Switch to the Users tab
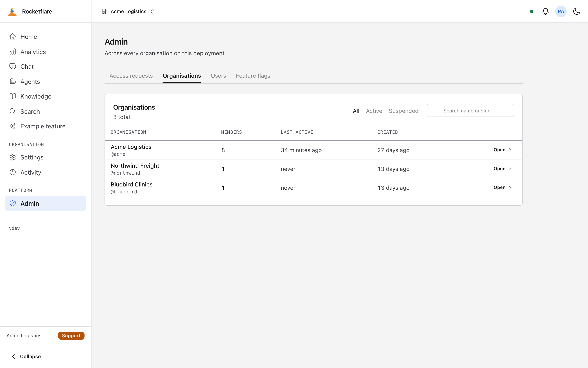 (x=218, y=76)
